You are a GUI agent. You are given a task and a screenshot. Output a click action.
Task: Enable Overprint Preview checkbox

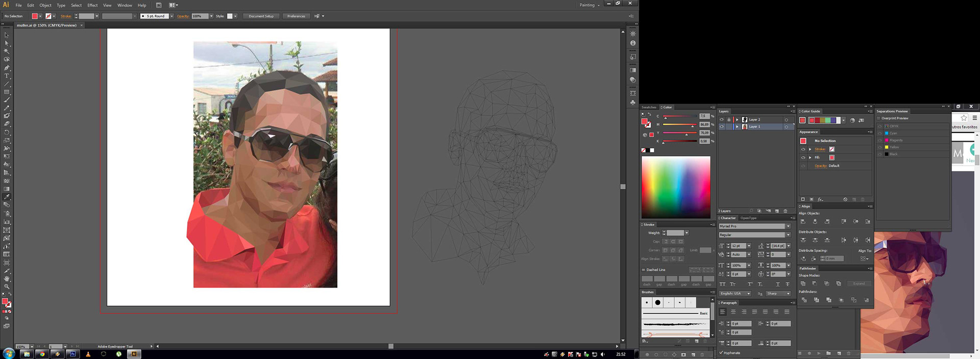tap(879, 118)
